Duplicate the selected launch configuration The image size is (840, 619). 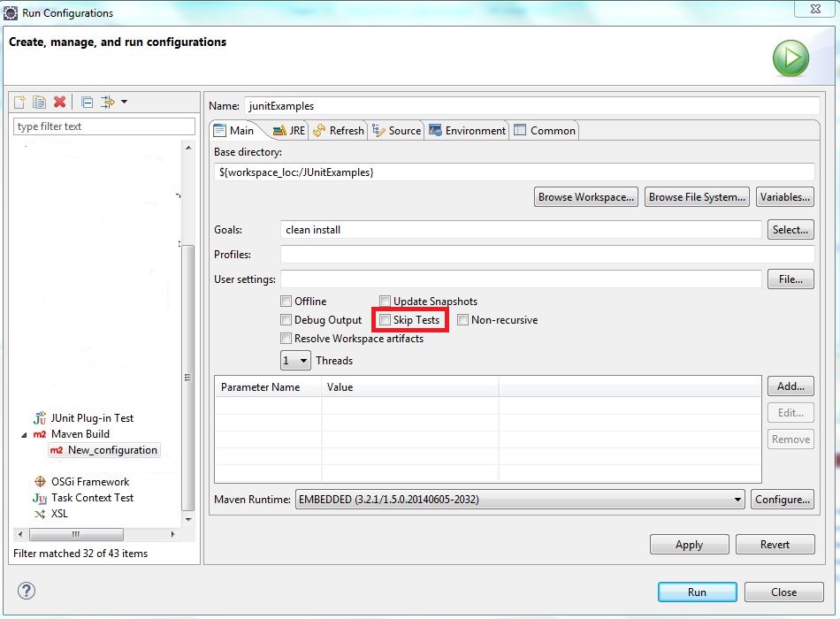[40, 103]
